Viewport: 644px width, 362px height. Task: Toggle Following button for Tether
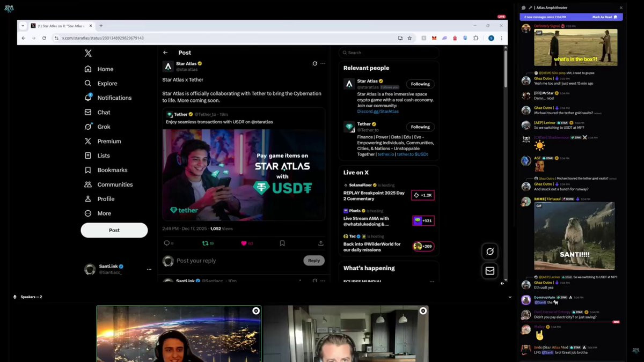coord(420,127)
